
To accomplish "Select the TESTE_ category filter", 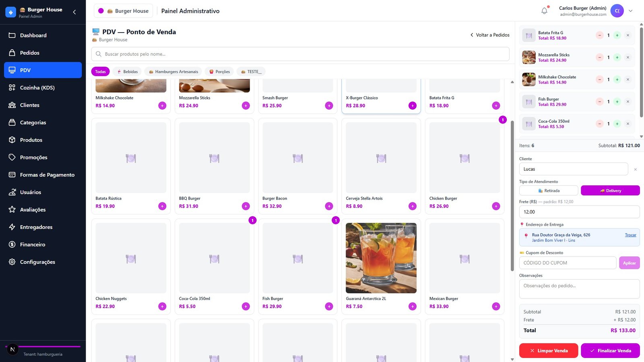I will coord(251,72).
